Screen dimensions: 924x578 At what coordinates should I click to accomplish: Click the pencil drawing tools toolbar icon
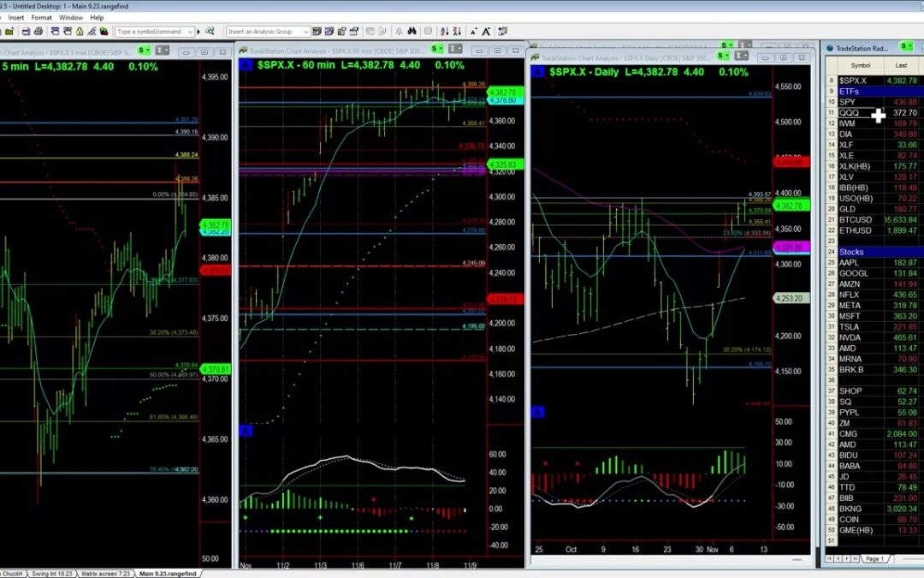[92, 32]
